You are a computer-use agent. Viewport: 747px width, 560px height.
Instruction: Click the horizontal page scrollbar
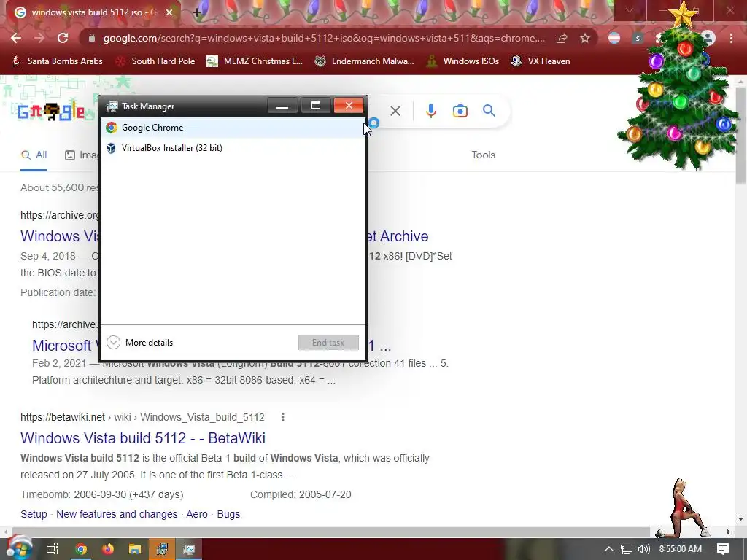330,532
